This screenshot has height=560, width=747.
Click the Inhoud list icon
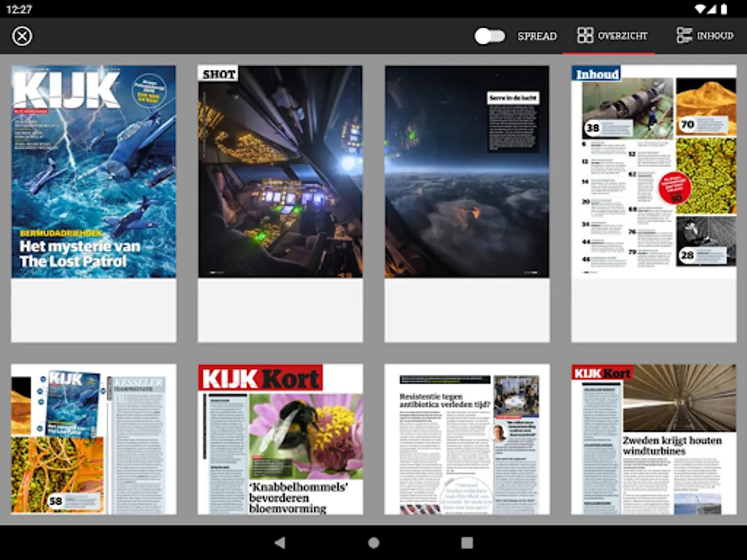(x=684, y=35)
